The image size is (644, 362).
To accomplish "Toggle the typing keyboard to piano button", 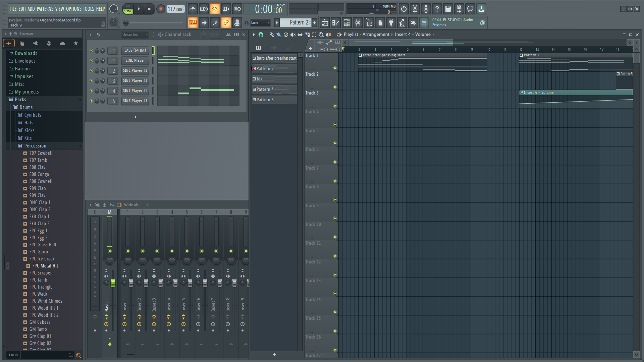I will pyautogui.click(x=193, y=23).
